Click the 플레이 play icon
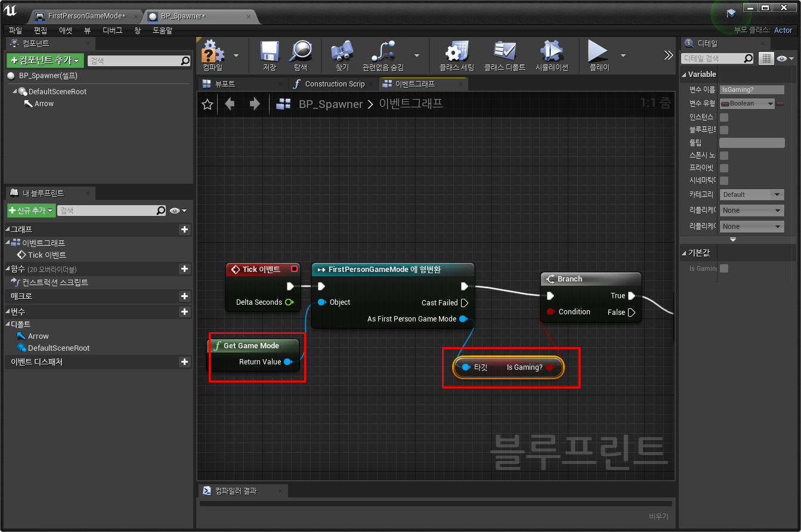801x532 pixels. pos(599,55)
